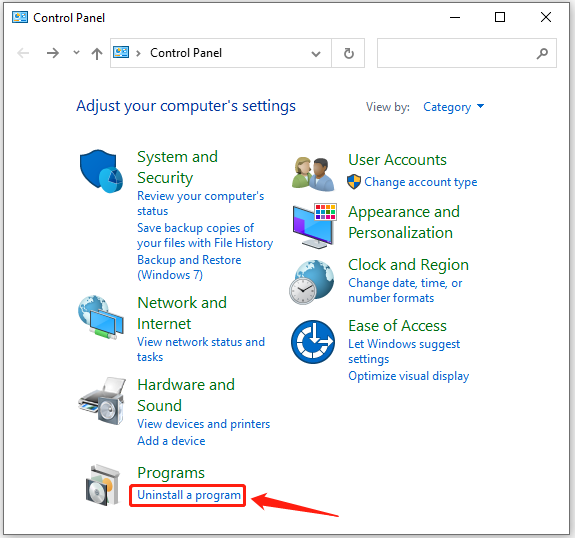Open User Accounts category
575x538 pixels.
398,160
